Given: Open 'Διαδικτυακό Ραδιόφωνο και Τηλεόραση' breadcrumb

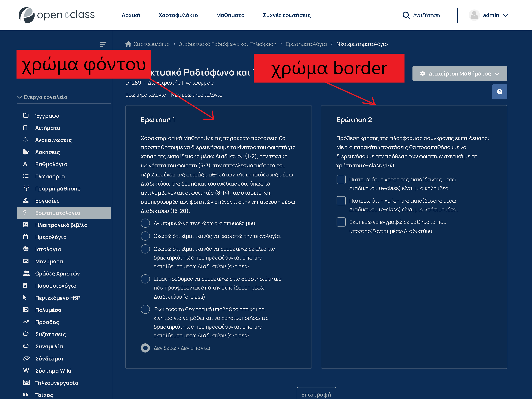Looking at the screenshot, I should click(227, 44).
